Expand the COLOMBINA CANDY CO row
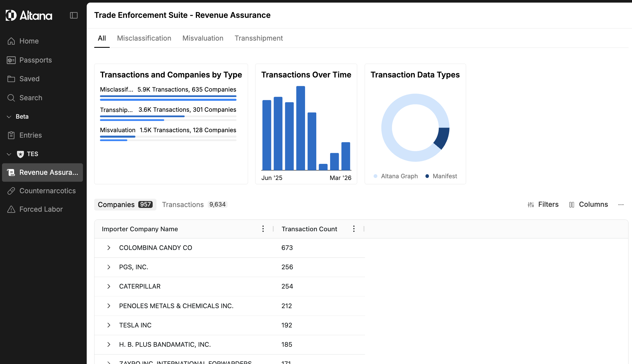 (109, 248)
